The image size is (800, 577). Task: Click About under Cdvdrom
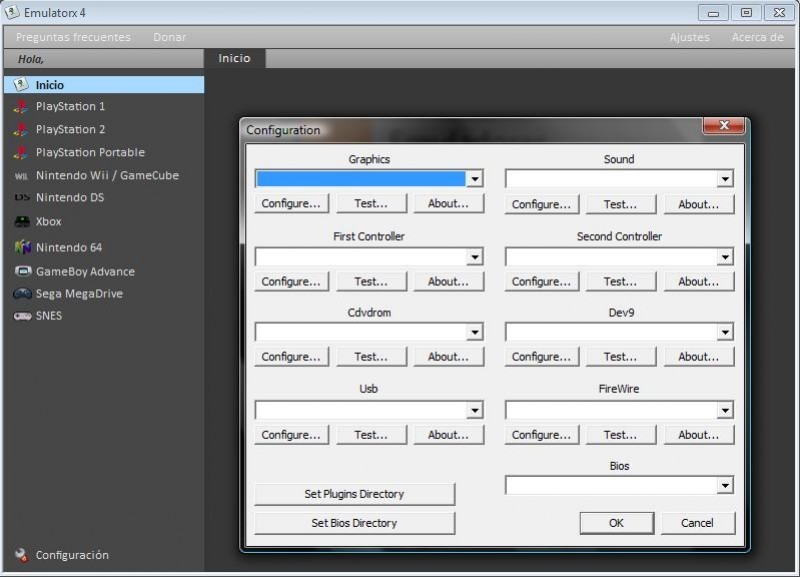click(x=448, y=357)
